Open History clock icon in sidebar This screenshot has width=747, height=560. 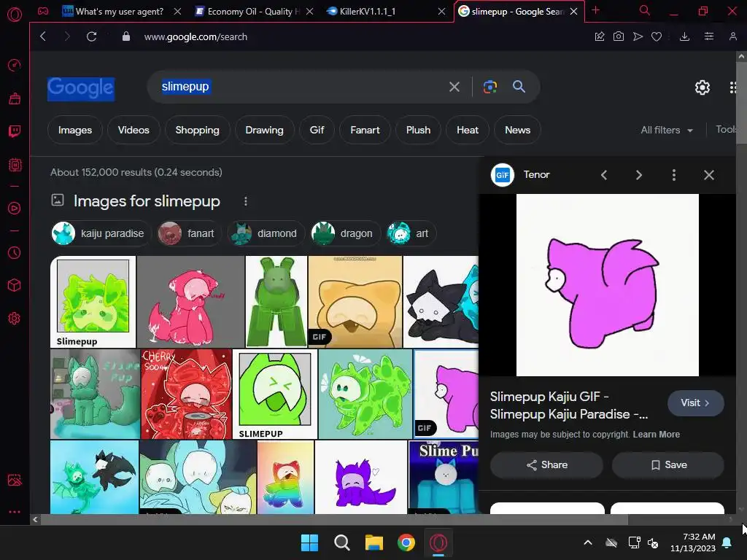(15, 252)
